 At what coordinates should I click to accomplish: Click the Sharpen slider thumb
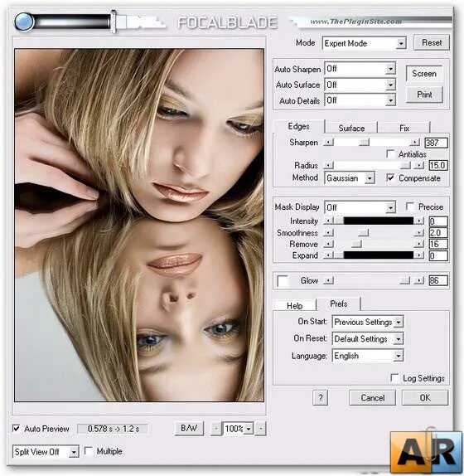[364, 143]
